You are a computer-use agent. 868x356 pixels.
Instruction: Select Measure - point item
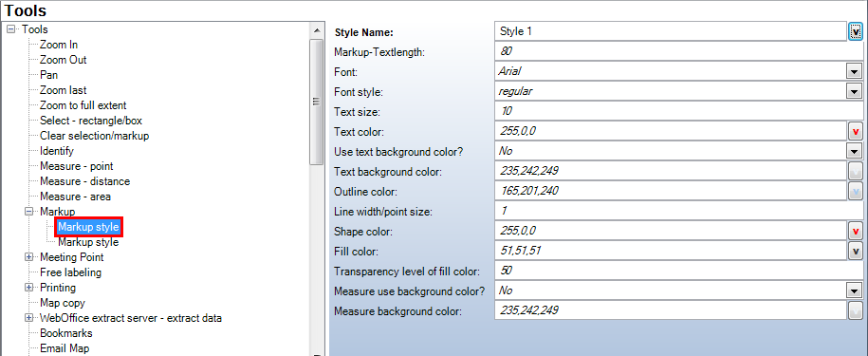tap(77, 166)
